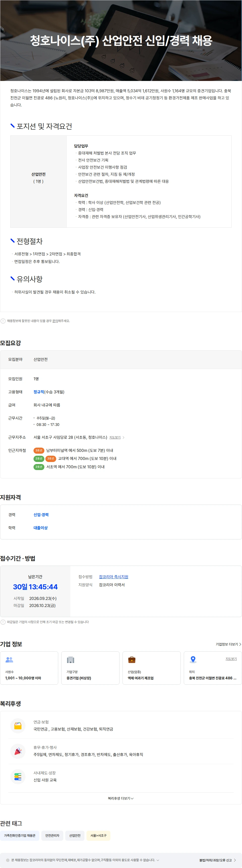This screenshot has height=868, width=242.
Task: Click the gray circle icon in footer notice
Action: pos(8,860)
